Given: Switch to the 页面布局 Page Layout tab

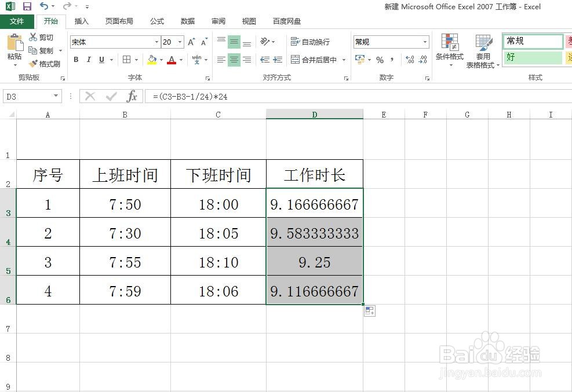Looking at the screenshot, I should [x=119, y=21].
